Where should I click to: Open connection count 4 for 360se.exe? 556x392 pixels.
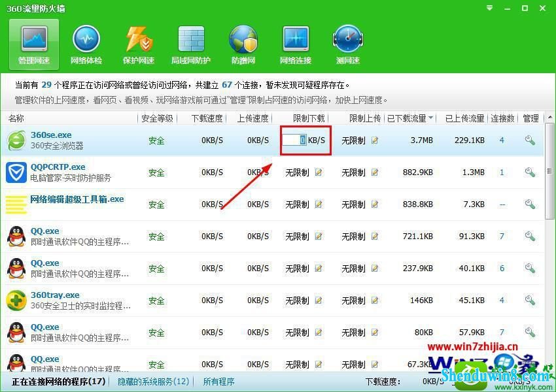[502, 140]
